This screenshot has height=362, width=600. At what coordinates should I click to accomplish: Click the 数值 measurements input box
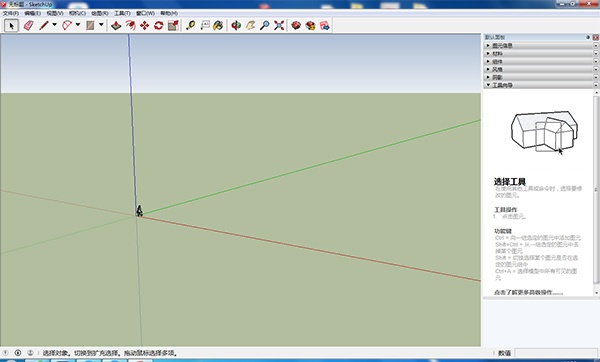click(555, 353)
